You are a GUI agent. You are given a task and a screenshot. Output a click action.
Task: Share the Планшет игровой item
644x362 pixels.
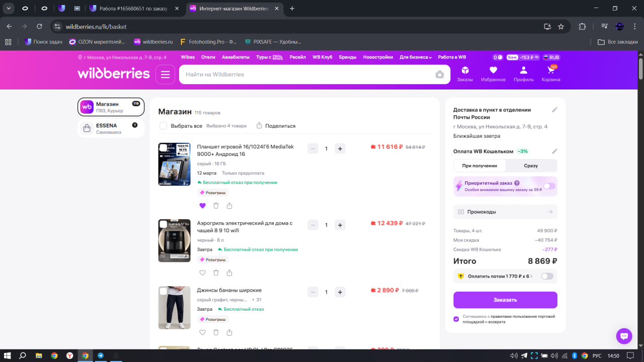(x=229, y=206)
